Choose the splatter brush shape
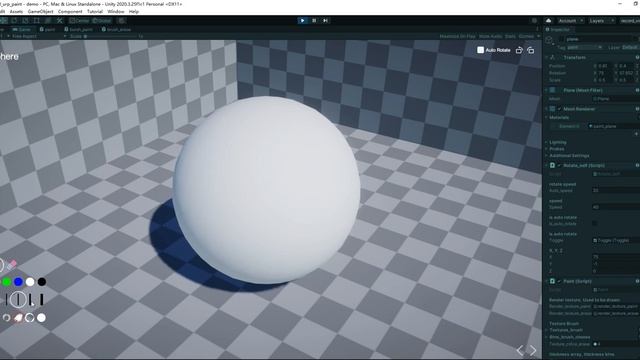 pos(18,318)
